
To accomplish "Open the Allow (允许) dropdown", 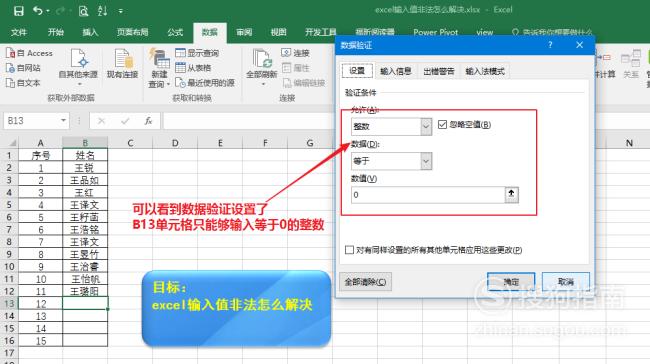I will (x=426, y=126).
